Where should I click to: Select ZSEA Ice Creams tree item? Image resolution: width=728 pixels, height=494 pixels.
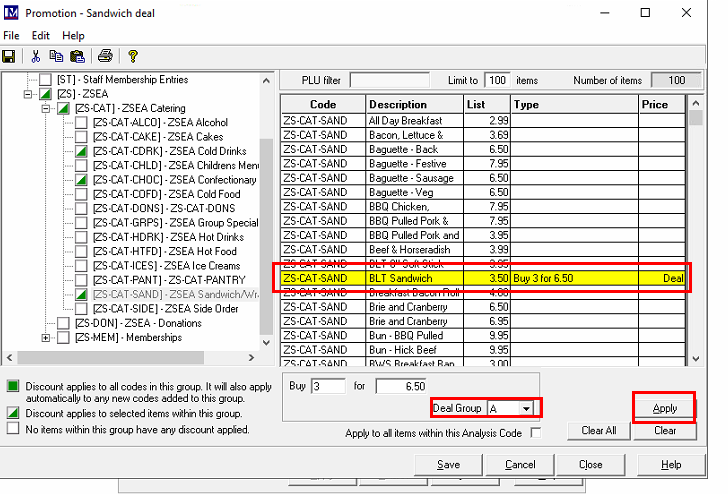click(x=167, y=266)
